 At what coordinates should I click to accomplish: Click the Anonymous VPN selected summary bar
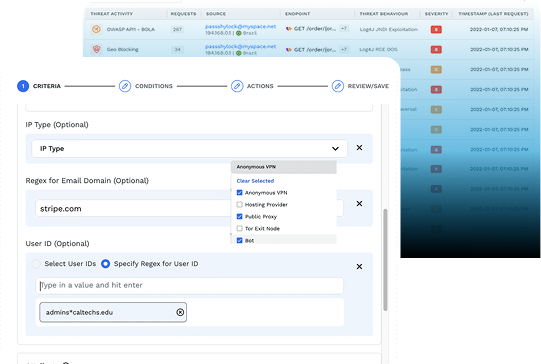284,167
